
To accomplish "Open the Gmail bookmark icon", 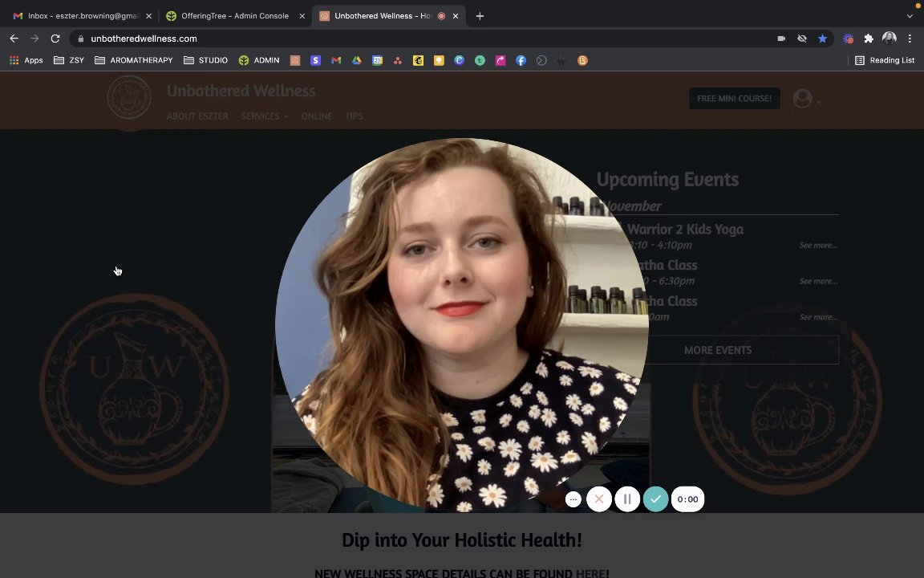I will [x=337, y=60].
